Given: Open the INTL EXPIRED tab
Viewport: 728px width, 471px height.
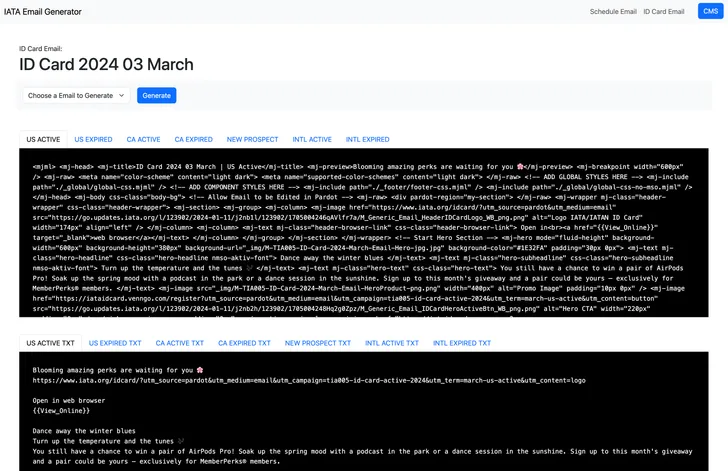Looking at the screenshot, I should [x=367, y=139].
